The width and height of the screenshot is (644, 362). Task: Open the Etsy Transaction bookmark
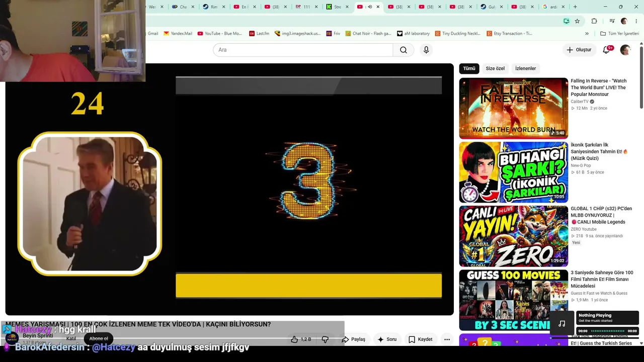coord(509,34)
